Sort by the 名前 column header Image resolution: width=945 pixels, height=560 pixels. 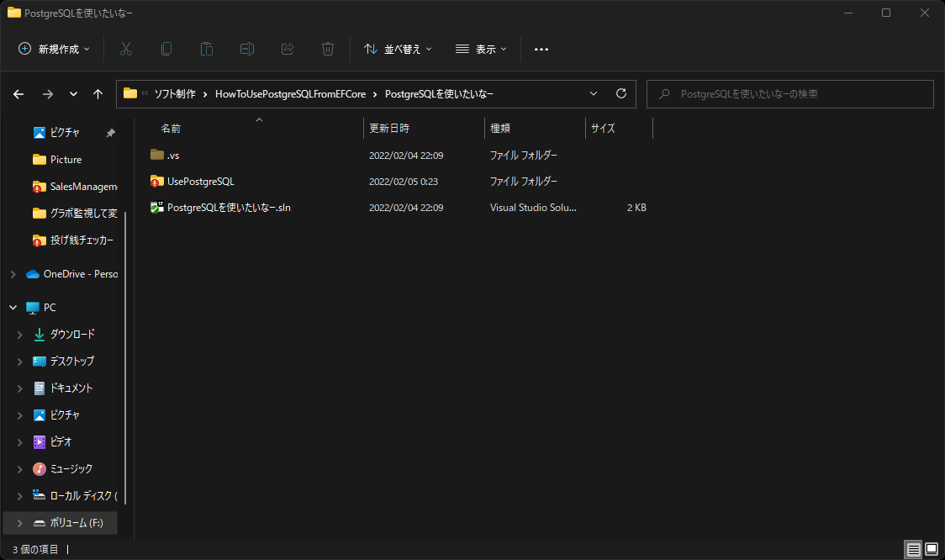(171, 129)
